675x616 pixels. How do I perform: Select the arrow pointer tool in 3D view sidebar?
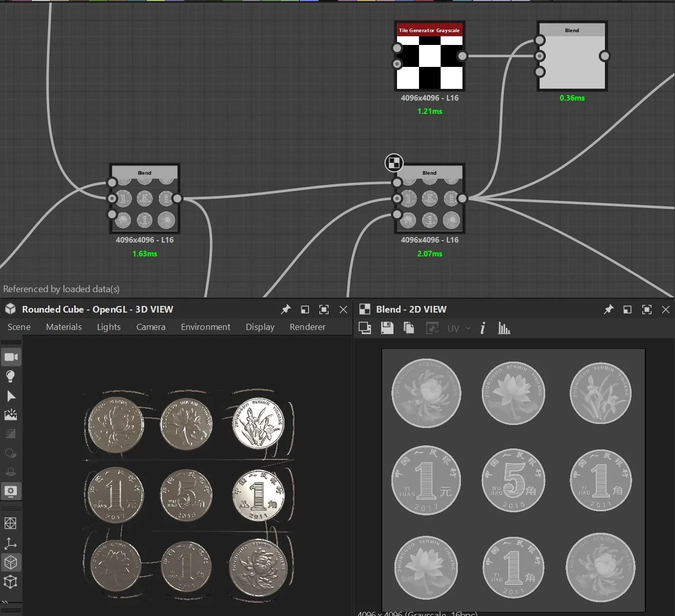(x=11, y=396)
